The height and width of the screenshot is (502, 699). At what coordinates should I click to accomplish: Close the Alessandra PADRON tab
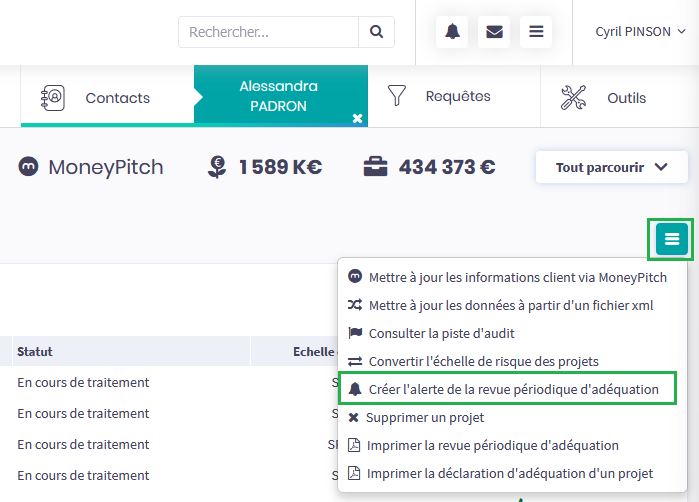pyautogui.click(x=357, y=118)
